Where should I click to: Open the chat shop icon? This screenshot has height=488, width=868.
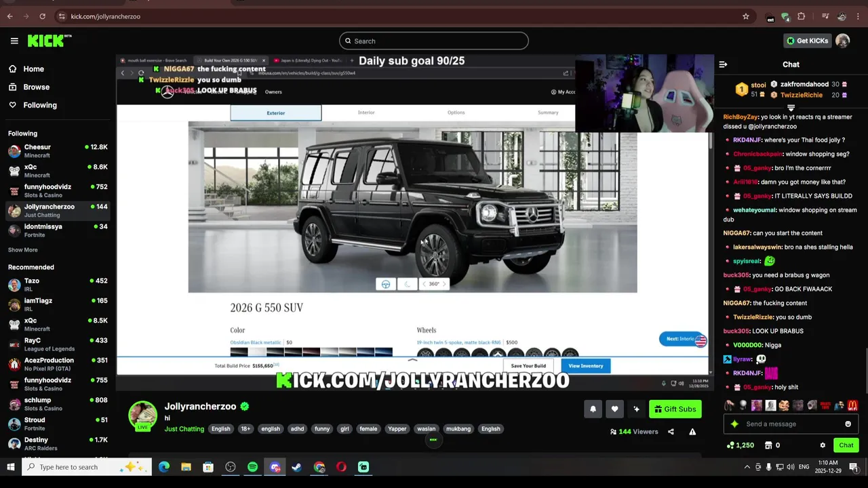768,445
